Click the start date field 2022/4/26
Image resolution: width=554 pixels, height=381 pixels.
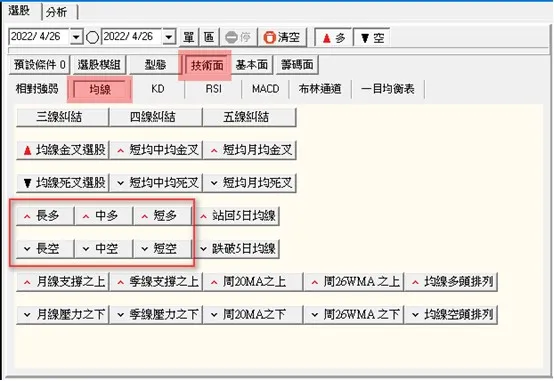(39, 37)
